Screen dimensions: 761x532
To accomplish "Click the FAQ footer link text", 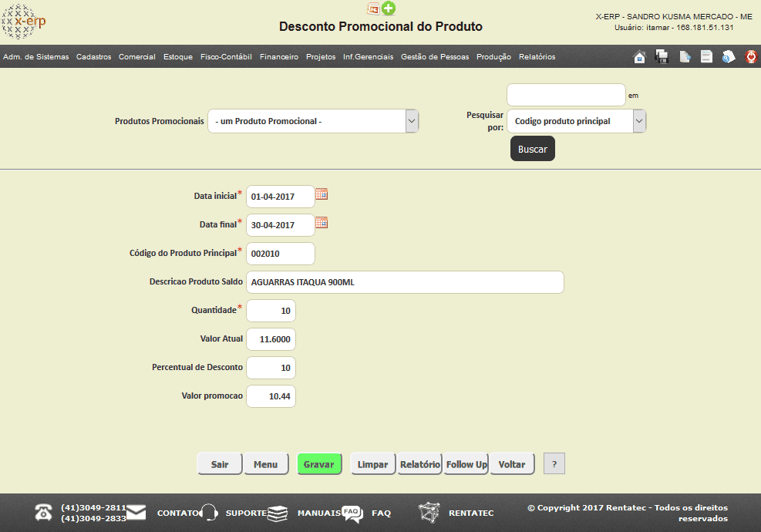I will click(381, 513).
